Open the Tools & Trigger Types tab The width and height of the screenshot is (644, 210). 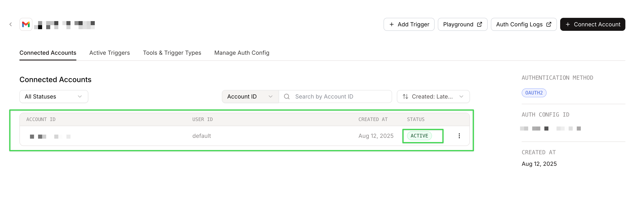click(x=172, y=53)
